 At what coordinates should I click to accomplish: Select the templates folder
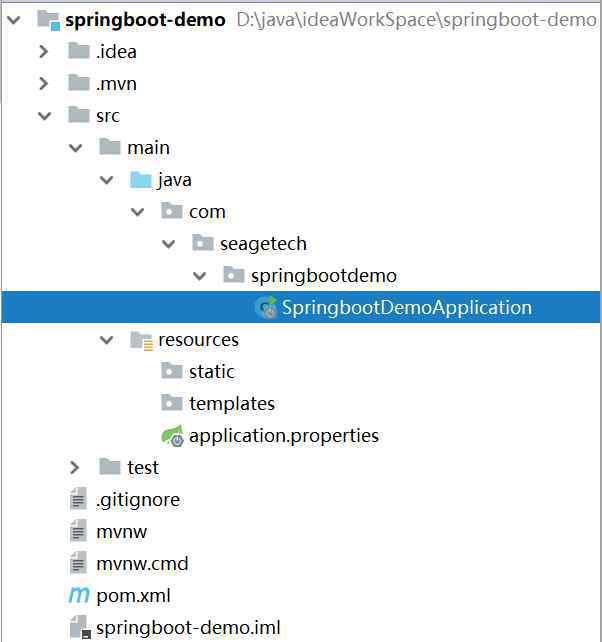pos(232,404)
